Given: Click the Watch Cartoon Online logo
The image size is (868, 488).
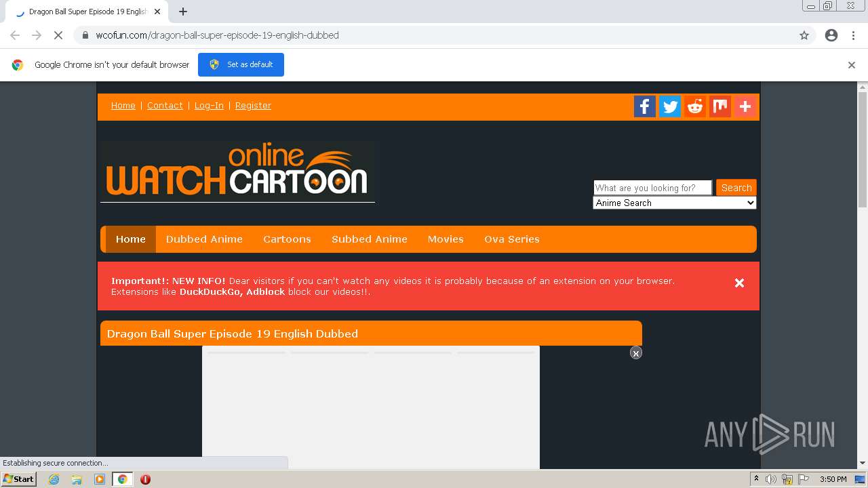Looking at the screenshot, I should click(x=237, y=171).
